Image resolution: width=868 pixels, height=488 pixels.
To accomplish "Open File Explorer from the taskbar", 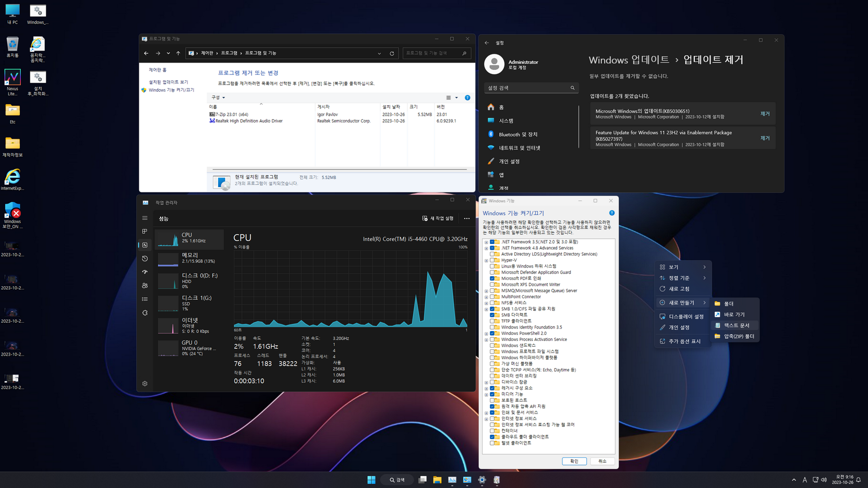I will [437, 480].
